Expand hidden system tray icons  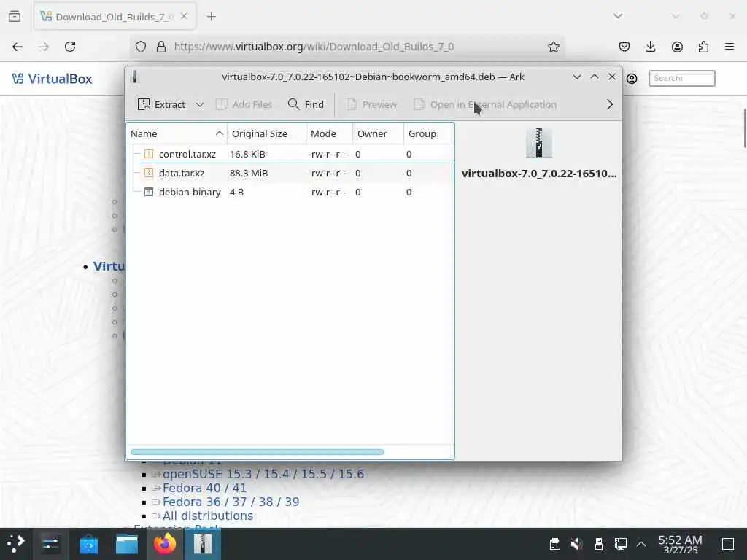point(641,544)
